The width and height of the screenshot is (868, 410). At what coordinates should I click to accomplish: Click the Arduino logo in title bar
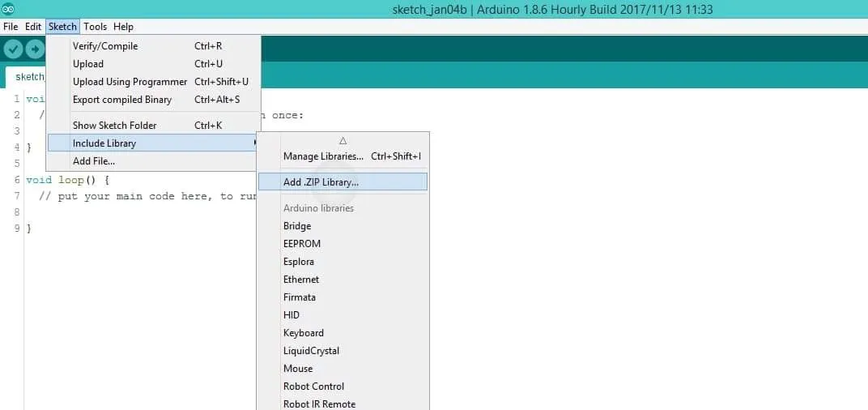point(8,9)
